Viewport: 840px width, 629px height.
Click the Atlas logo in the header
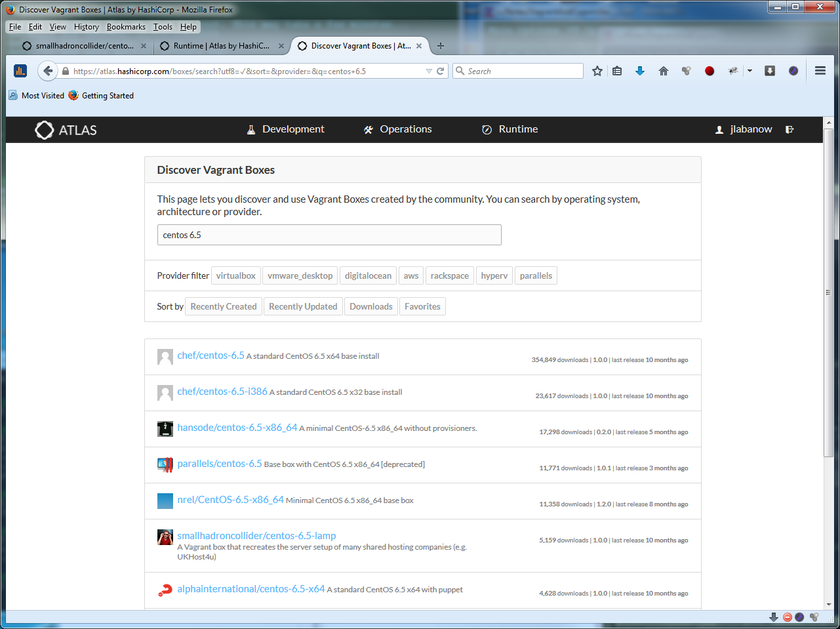[66, 130]
